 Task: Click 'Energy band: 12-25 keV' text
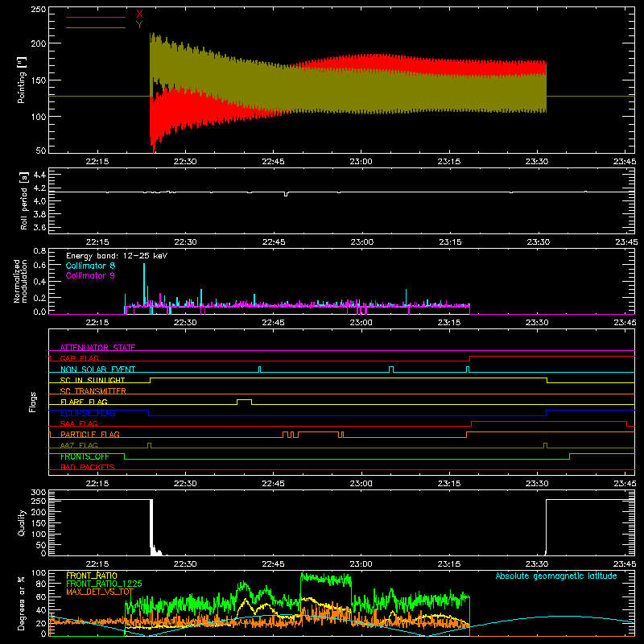[x=117, y=255]
